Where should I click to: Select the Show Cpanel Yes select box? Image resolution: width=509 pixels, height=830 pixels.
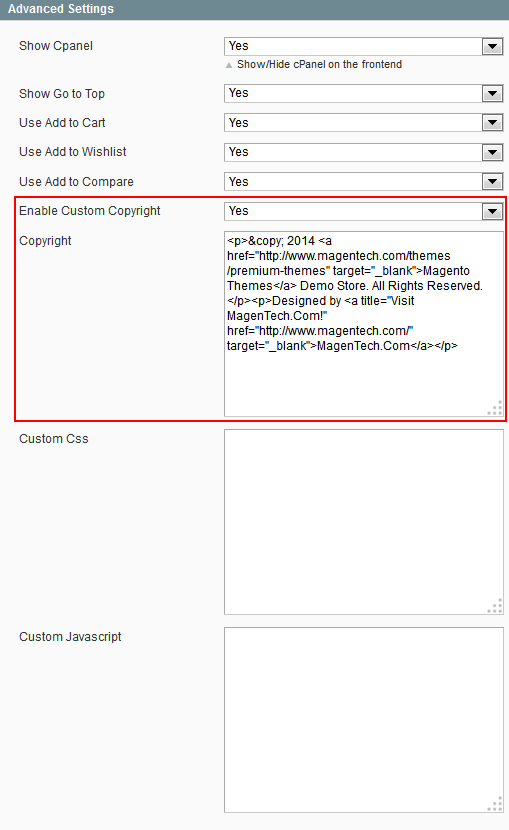363,47
